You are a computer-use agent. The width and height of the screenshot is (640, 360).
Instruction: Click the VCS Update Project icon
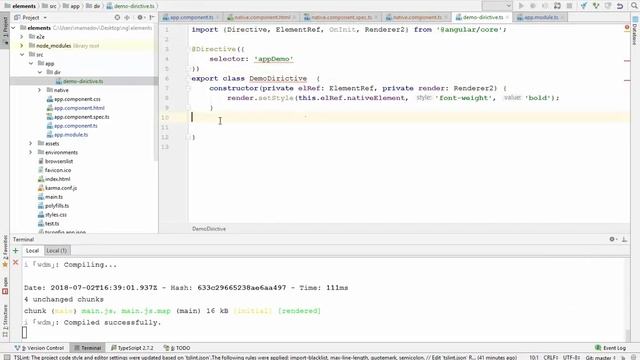point(584,6)
